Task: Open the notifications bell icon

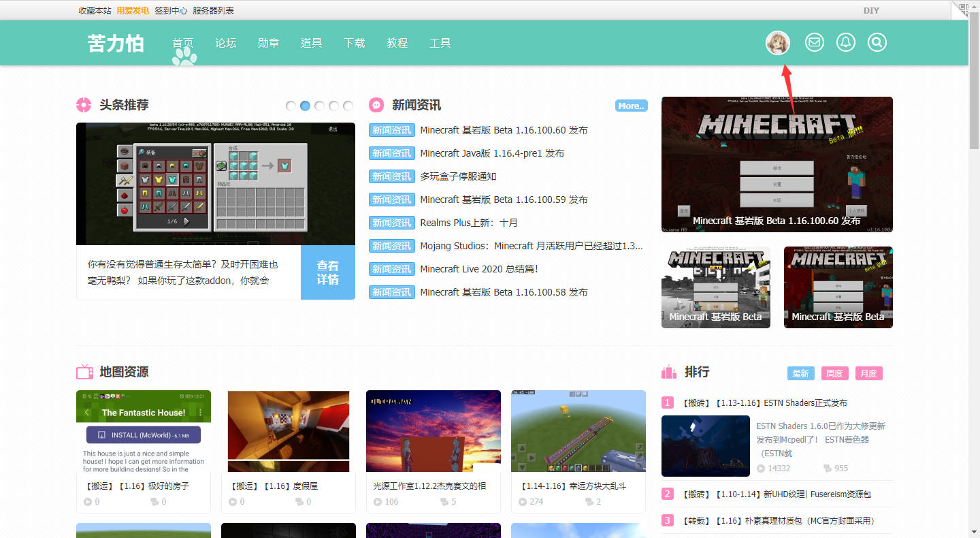Action: pyautogui.click(x=846, y=43)
